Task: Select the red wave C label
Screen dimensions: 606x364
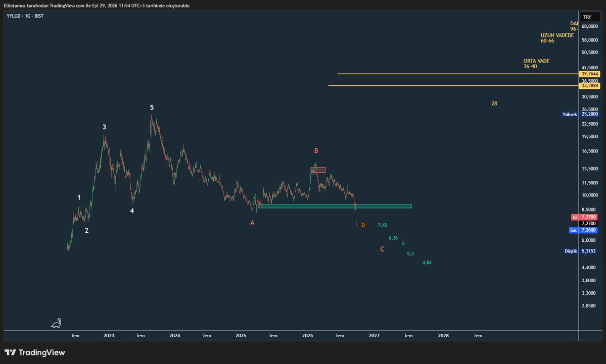Action: pyautogui.click(x=382, y=249)
